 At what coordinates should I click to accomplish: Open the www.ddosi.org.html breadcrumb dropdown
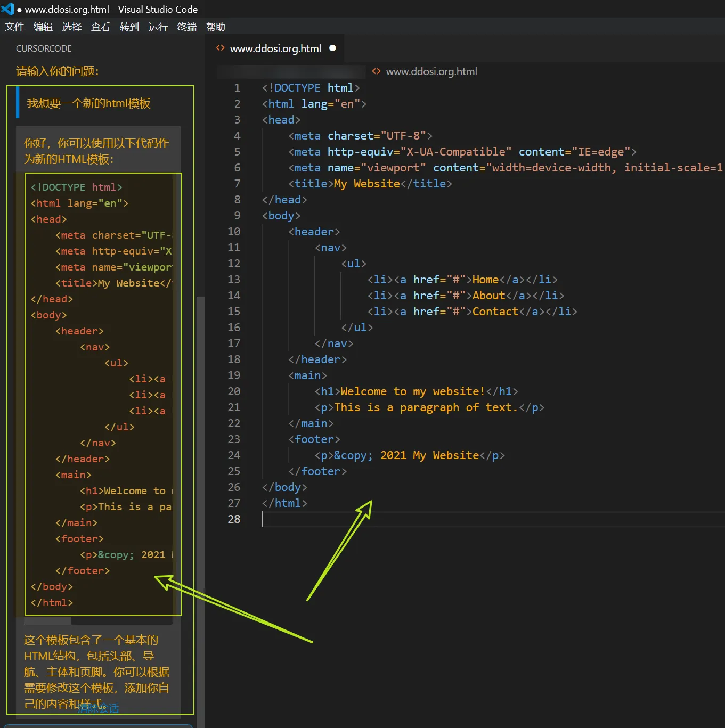431,71
